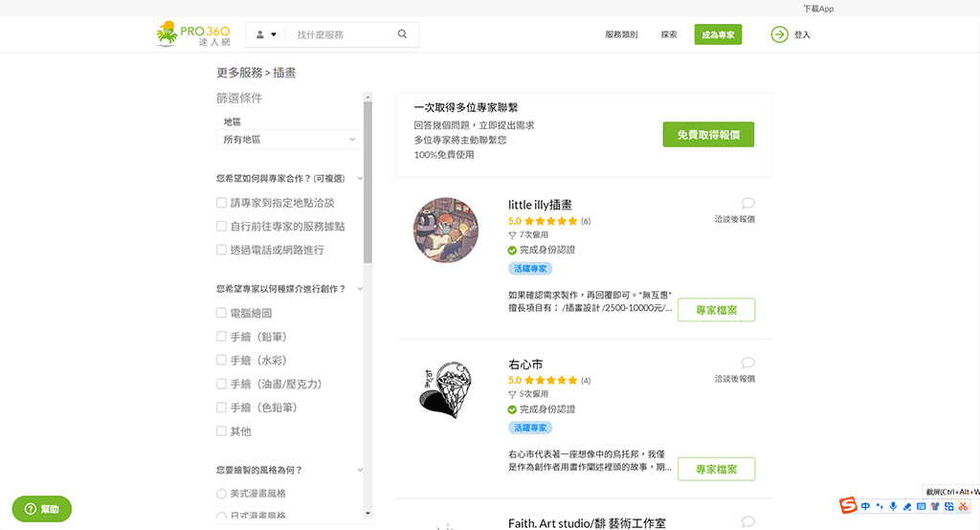Screen dimensions: 980x530
Task: Click the filter panel scrollbar thumb
Action: 367,182
